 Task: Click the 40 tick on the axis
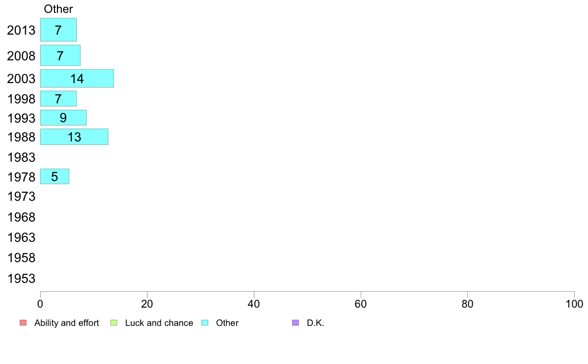point(254,304)
